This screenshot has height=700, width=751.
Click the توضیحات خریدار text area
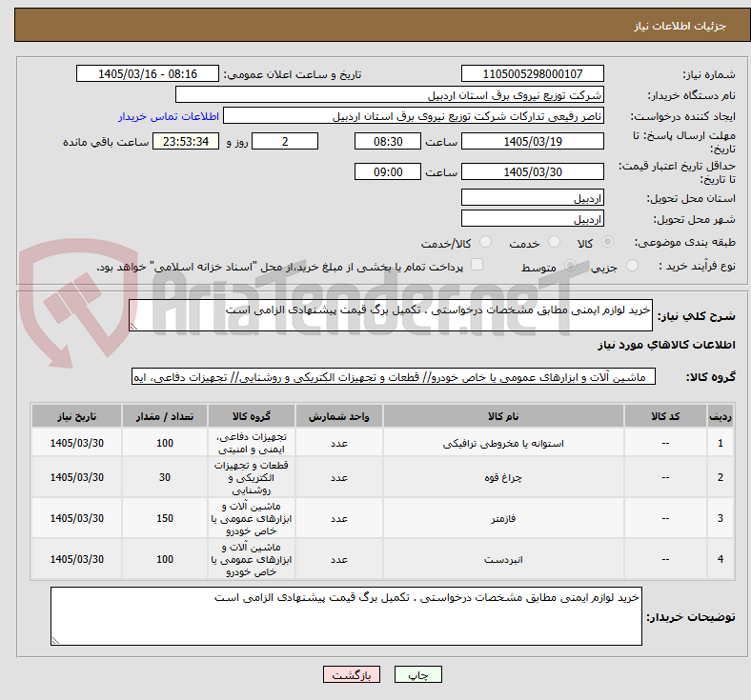pos(346,616)
